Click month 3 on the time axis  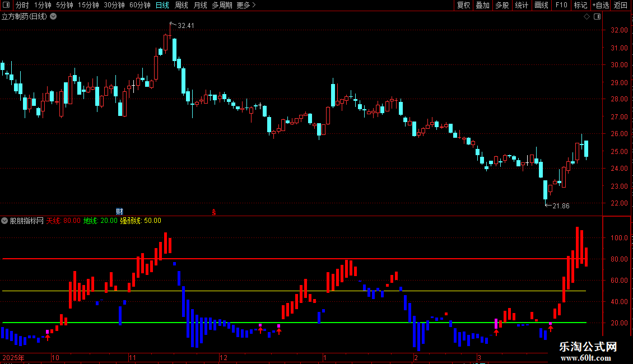pos(479,357)
